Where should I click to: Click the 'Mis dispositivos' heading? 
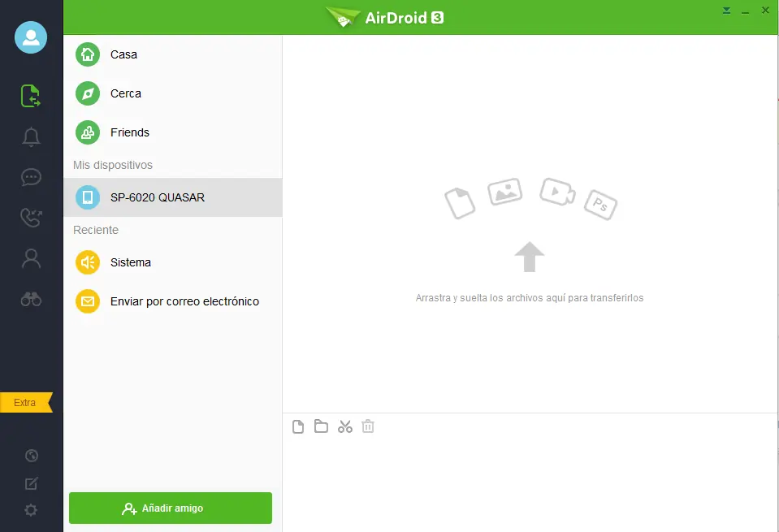tap(113, 165)
